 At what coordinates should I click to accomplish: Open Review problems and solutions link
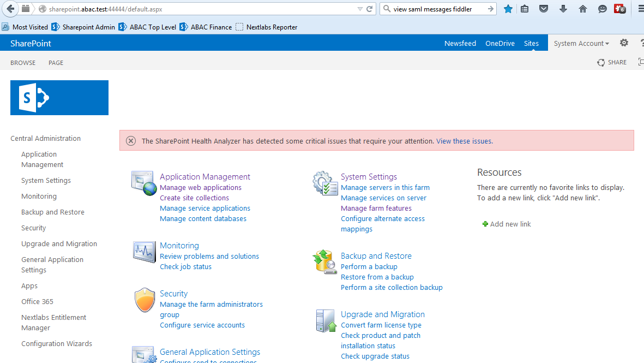(x=209, y=256)
